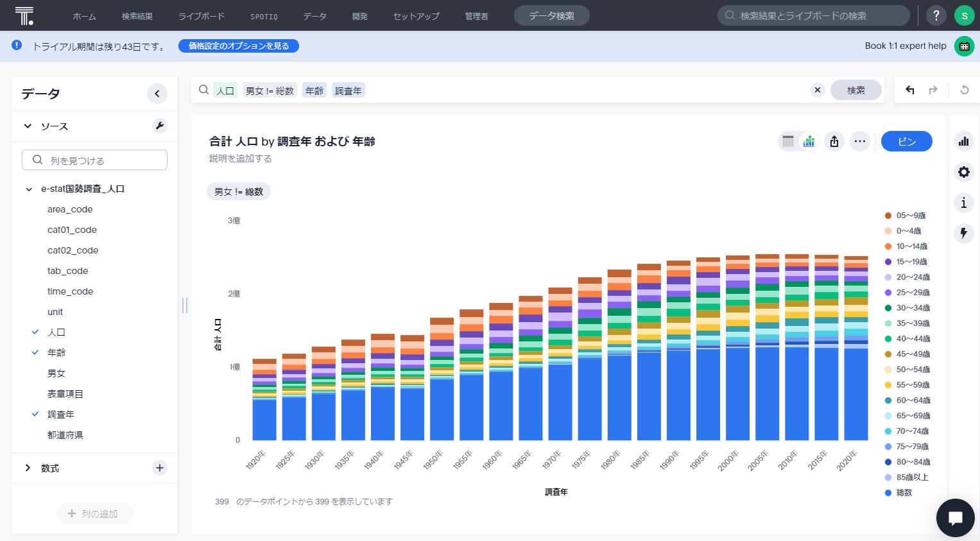Image resolution: width=980 pixels, height=541 pixels.
Task: Open the chat support bubble
Action: tap(955, 518)
